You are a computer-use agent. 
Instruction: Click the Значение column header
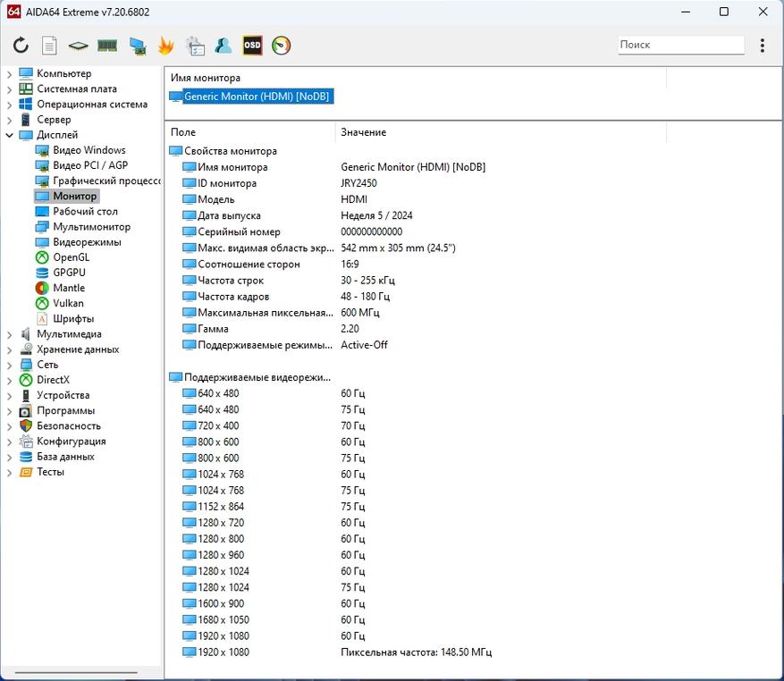click(363, 132)
